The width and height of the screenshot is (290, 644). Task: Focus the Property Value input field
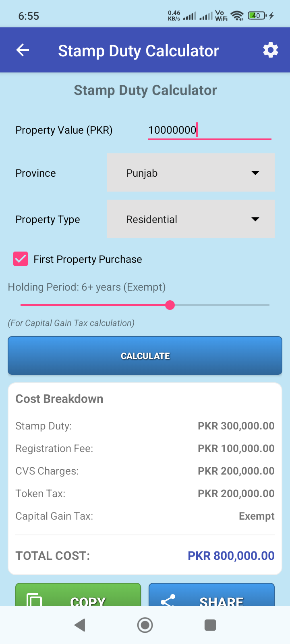(209, 130)
